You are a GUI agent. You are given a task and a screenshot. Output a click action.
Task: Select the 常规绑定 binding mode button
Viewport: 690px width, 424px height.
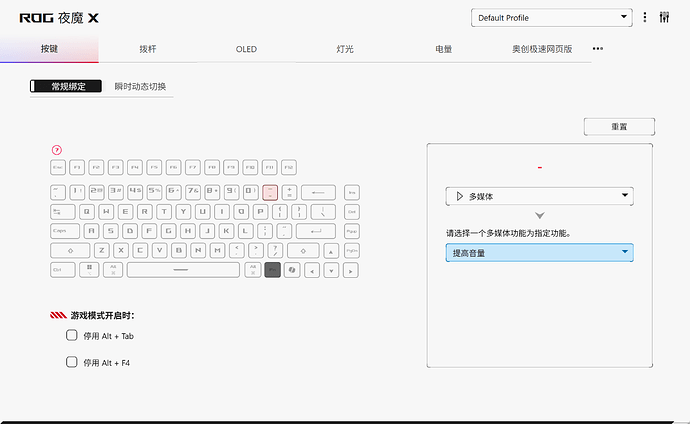click(x=68, y=87)
